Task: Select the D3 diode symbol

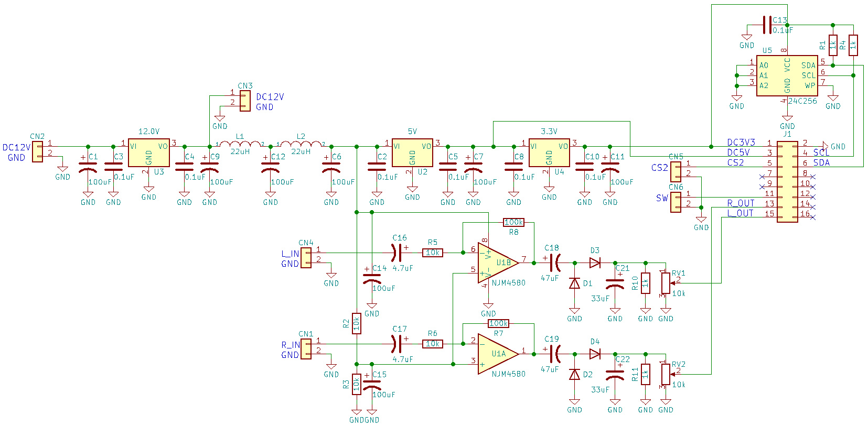Action: pyautogui.click(x=595, y=263)
